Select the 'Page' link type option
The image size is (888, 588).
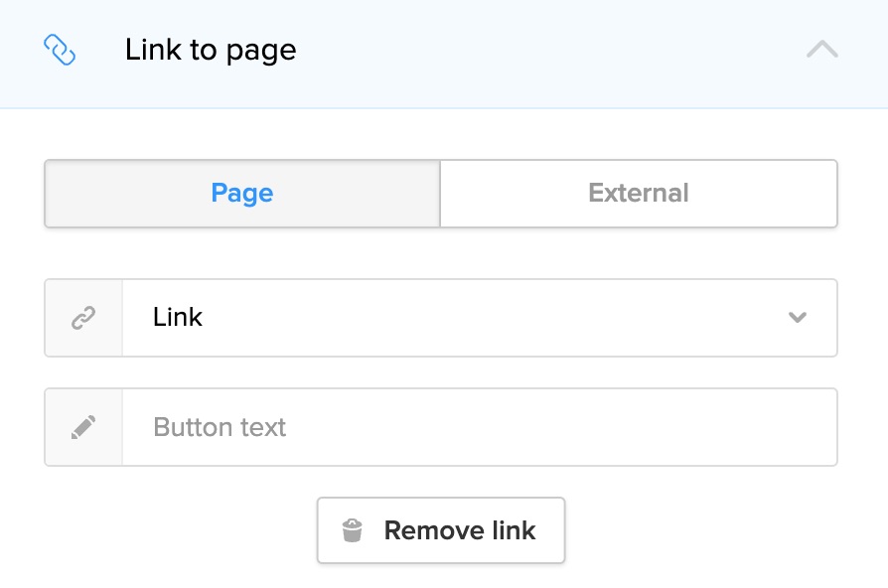click(242, 193)
